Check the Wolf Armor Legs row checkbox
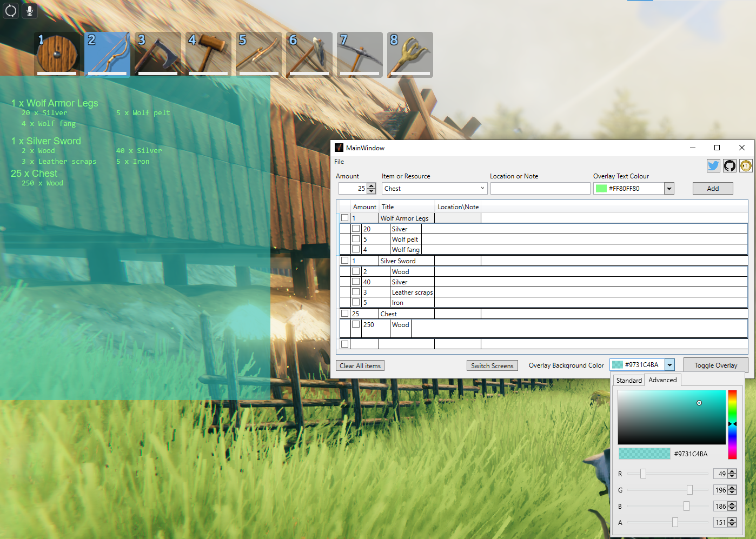This screenshot has width=756, height=539. coord(345,218)
